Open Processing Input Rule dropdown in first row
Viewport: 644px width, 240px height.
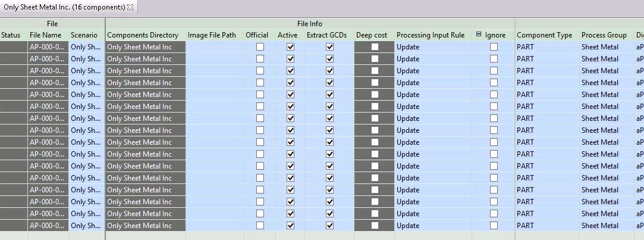(433, 47)
